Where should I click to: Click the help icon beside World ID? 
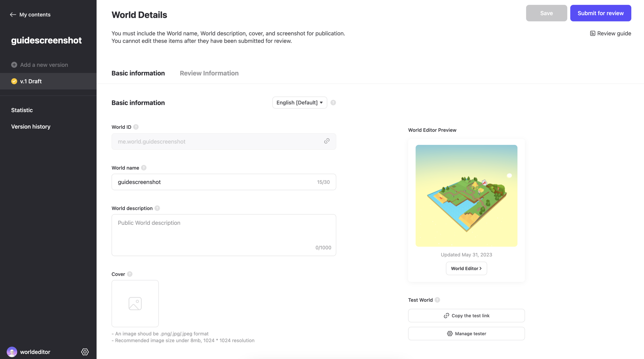pos(136,127)
